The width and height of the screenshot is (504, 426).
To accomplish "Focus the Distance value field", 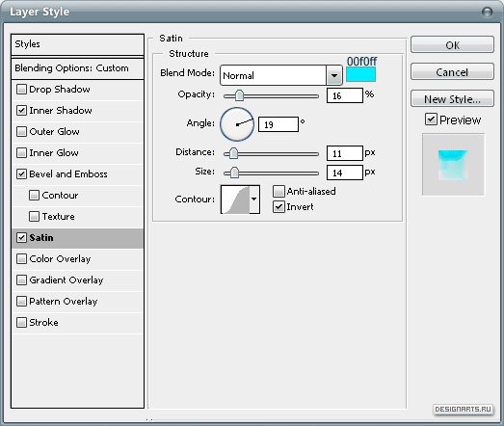I will pos(345,153).
